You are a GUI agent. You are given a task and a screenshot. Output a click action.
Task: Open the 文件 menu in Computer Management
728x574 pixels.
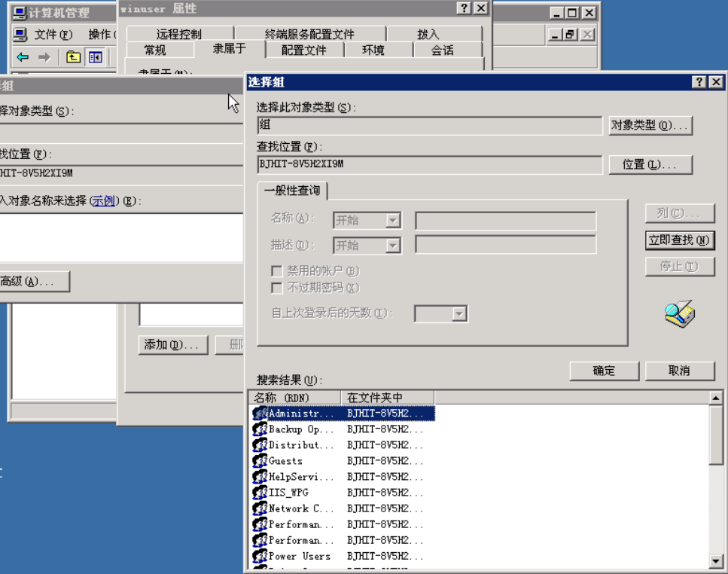click(x=53, y=35)
